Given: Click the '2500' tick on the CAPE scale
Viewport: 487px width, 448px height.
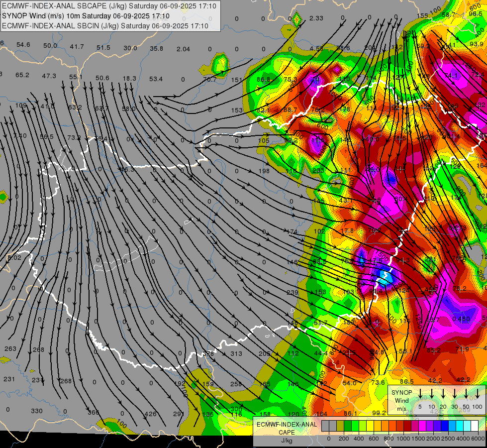Looking at the screenshot, I should tap(448, 439).
